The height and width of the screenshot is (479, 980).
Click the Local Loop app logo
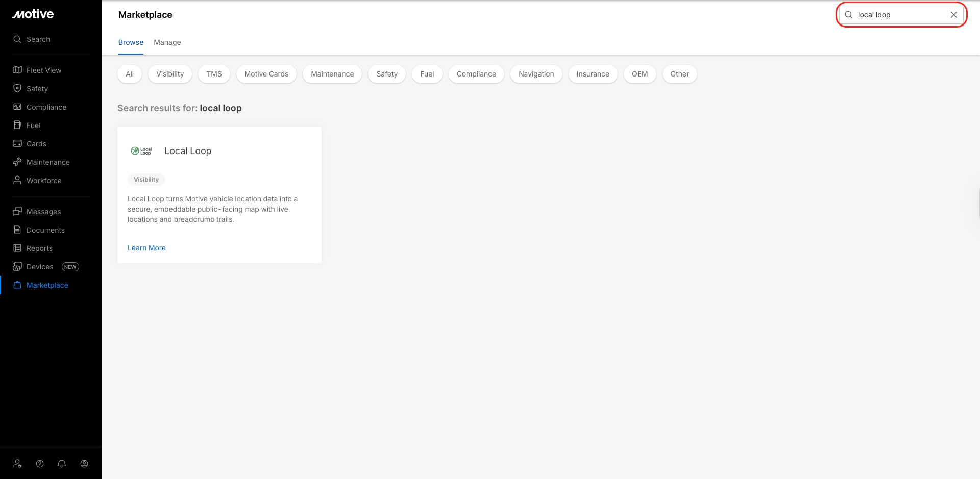tap(141, 151)
